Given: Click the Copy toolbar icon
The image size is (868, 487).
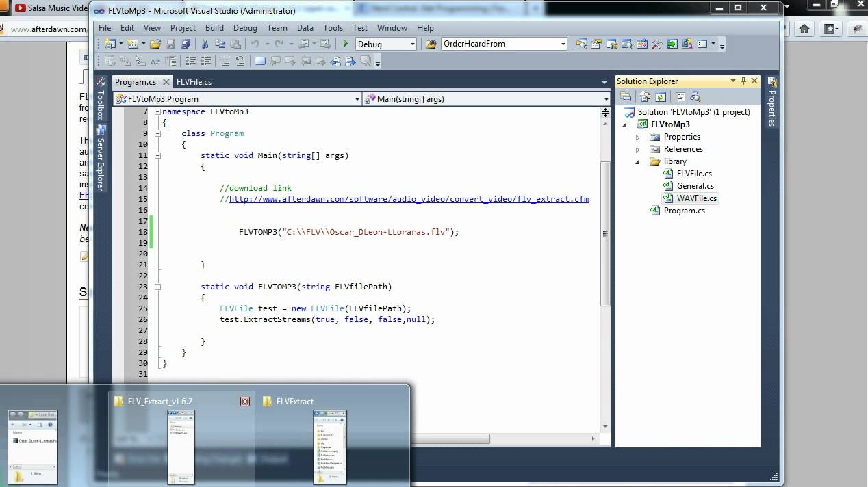Looking at the screenshot, I should click(220, 44).
